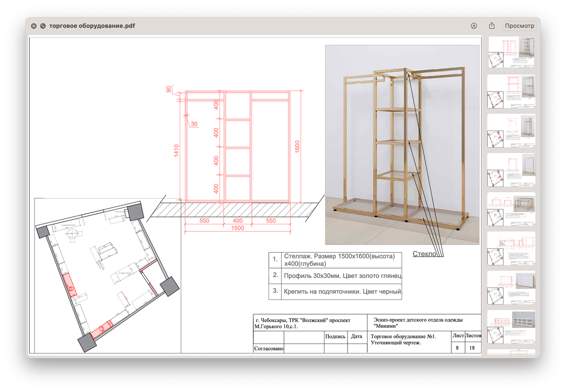Select thumbnail of drawing page without photo
566x392 pixels.
pos(512,248)
